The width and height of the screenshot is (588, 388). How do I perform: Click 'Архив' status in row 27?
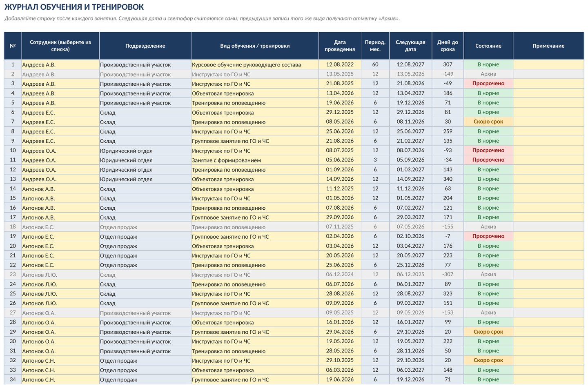tap(488, 313)
